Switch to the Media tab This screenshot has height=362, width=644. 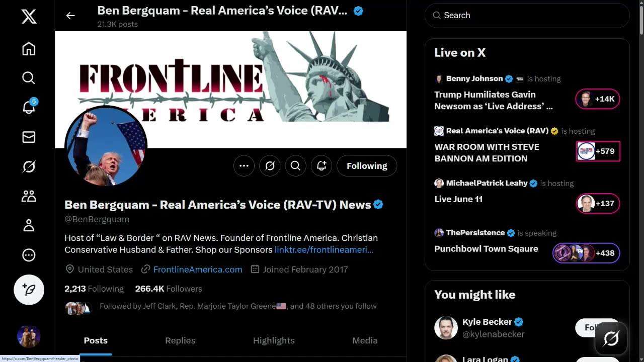click(365, 340)
